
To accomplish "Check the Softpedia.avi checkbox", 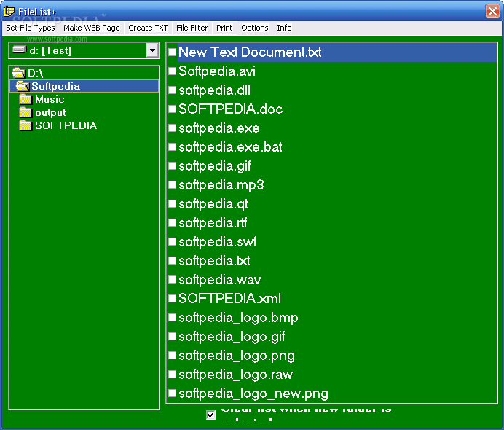I will (173, 71).
